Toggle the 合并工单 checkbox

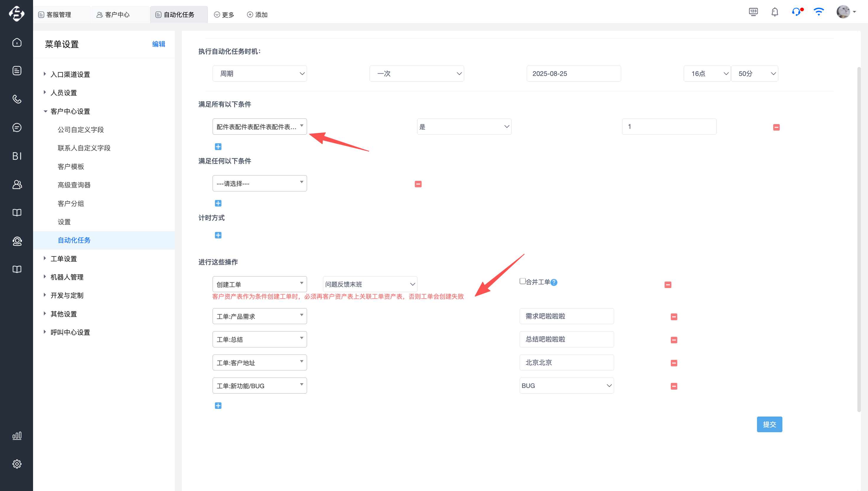click(x=522, y=281)
